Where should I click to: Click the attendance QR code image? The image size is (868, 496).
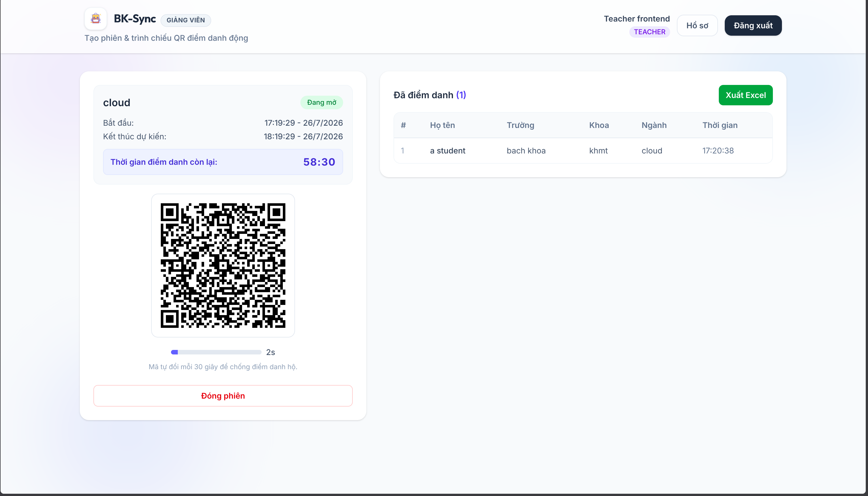(223, 265)
